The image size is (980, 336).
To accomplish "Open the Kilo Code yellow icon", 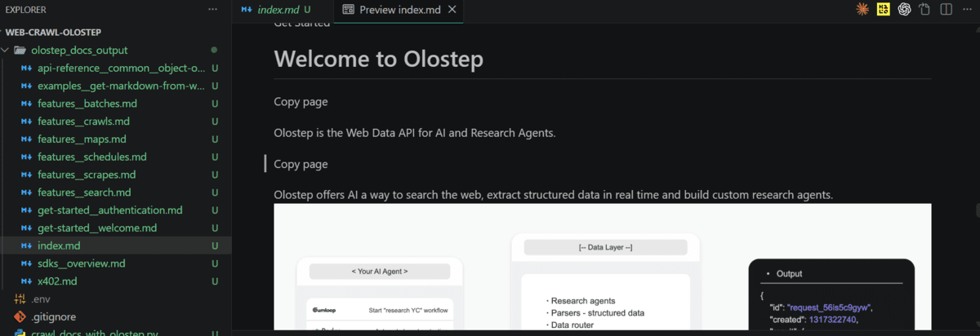I will coord(883,10).
